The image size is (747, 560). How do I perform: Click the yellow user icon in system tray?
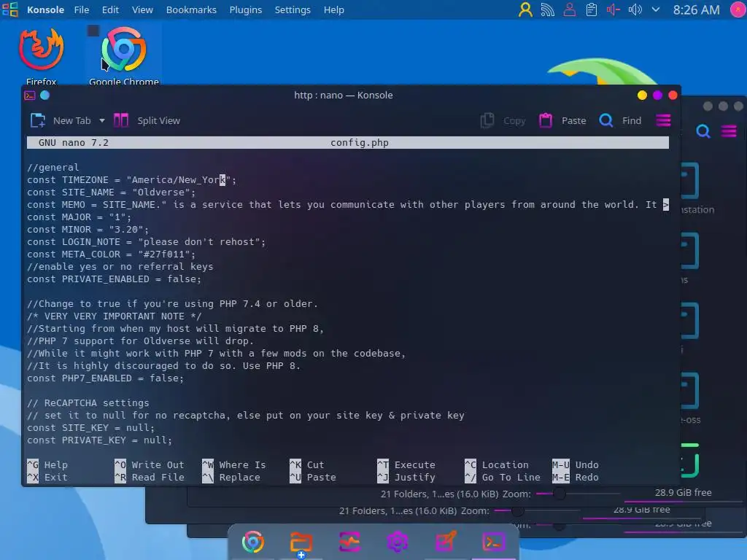(525, 9)
